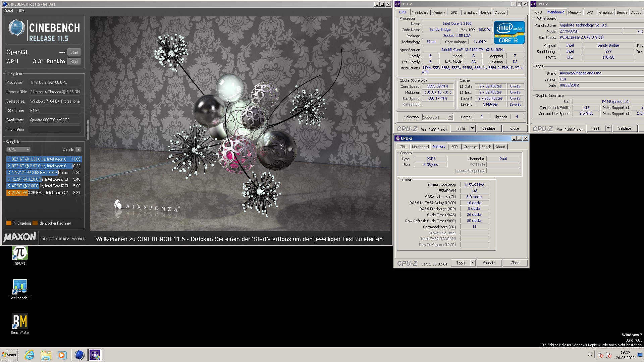Open the Hilfe menu in Cinebench
644x362 pixels.
coord(21,11)
